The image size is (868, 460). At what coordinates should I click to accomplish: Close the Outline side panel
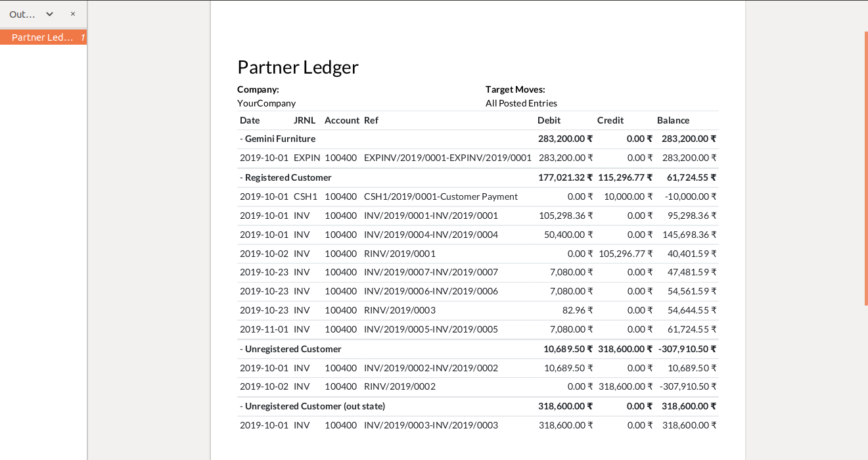[73, 14]
